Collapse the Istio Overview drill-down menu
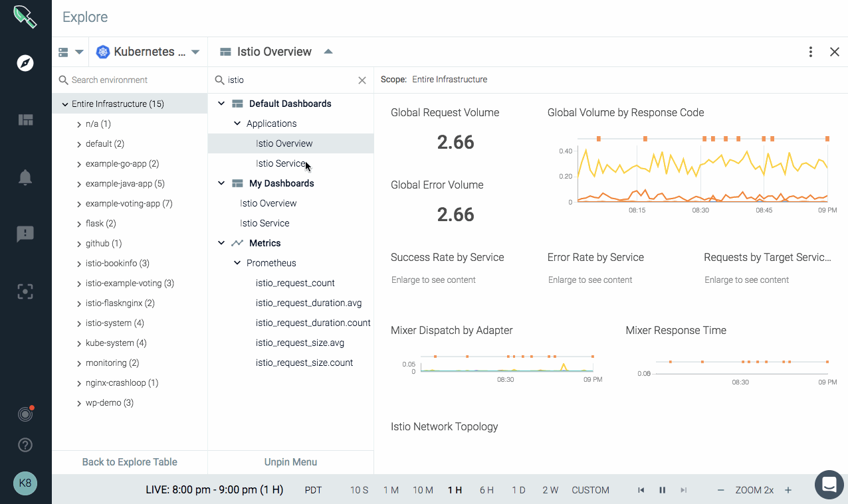This screenshot has width=848, height=504. click(x=328, y=52)
